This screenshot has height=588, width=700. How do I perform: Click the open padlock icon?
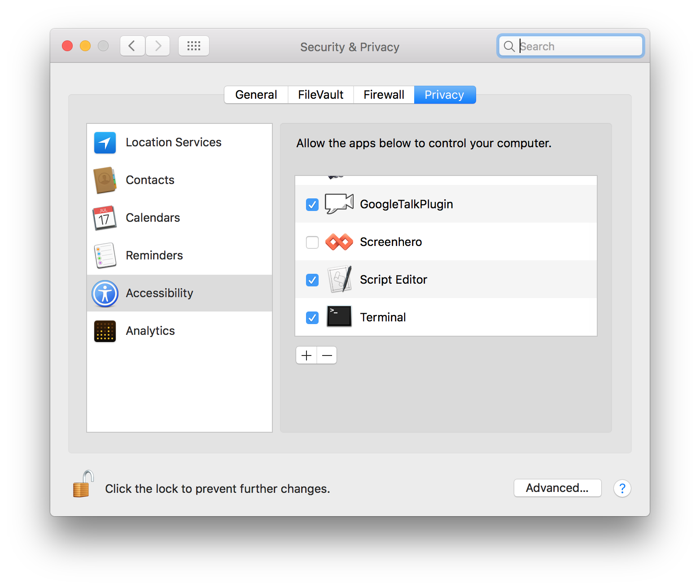[83, 484]
